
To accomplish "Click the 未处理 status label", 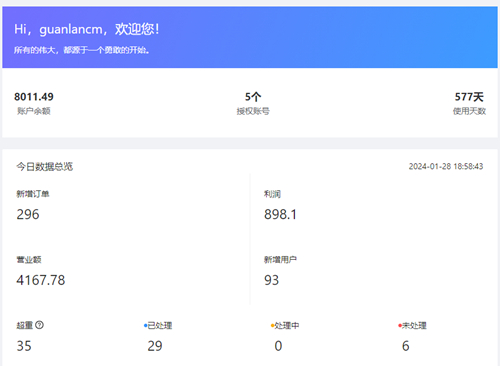I will point(414,325).
